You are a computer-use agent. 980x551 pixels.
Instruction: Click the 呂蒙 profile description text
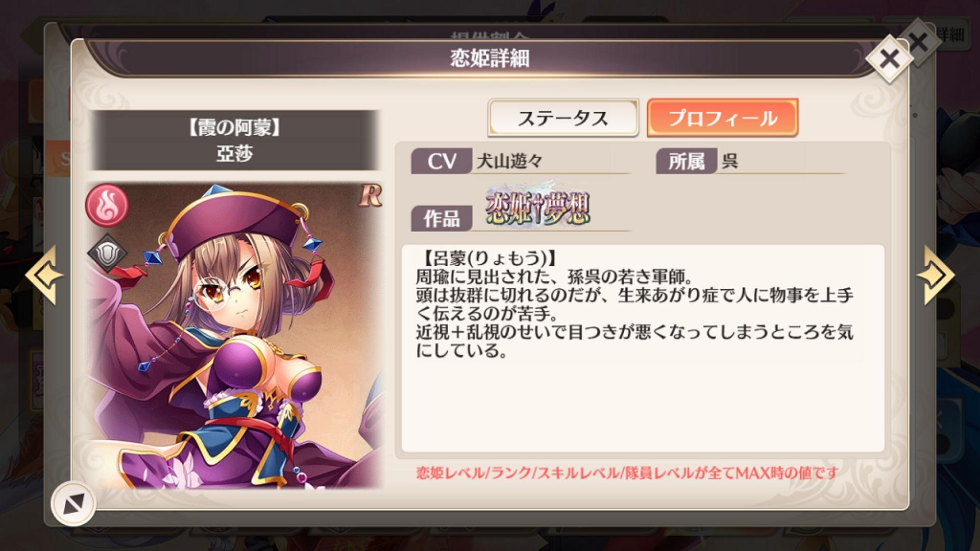(634, 305)
